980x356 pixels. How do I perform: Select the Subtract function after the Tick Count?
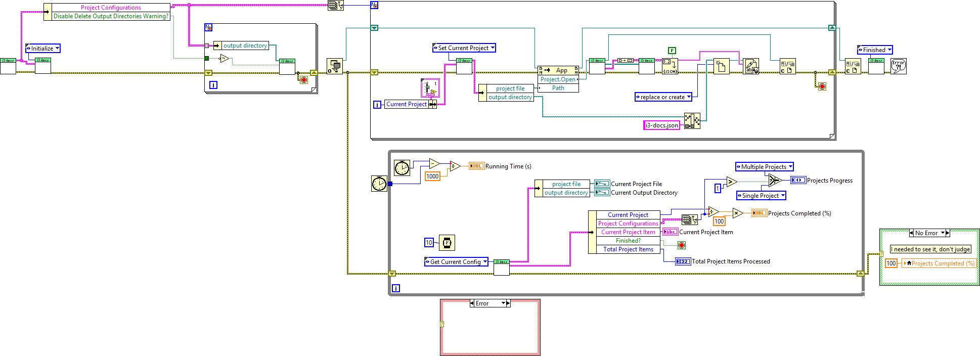click(434, 163)
